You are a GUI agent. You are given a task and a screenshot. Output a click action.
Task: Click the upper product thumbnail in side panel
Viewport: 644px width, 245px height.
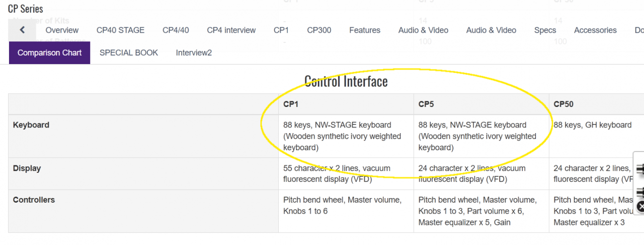(x=640, y=169)
